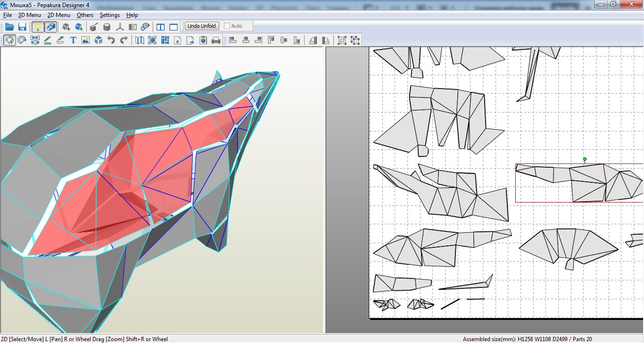Screen dimensions: 644x343
Task: Click the printer icon to print
Action: click(216, 40)
